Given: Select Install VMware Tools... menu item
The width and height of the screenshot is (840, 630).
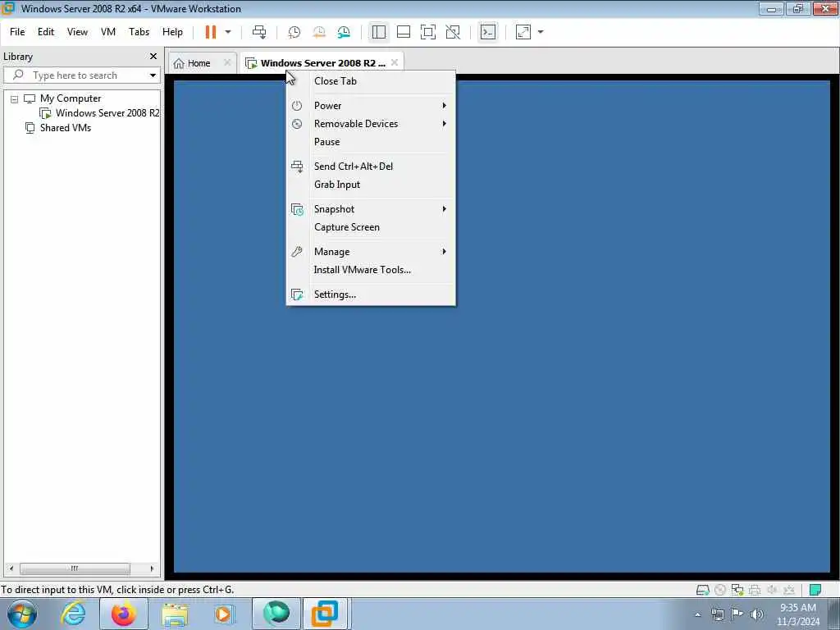Looking at the screenshot, I should pos(371,270).
